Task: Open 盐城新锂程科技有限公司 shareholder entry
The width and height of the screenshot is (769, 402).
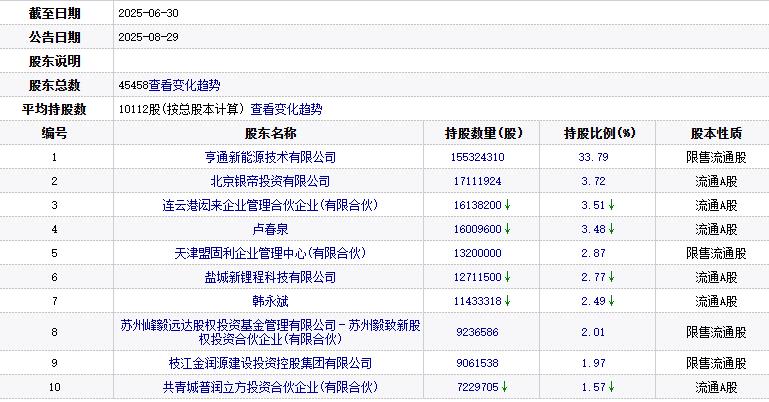Action: coord(270,277)
